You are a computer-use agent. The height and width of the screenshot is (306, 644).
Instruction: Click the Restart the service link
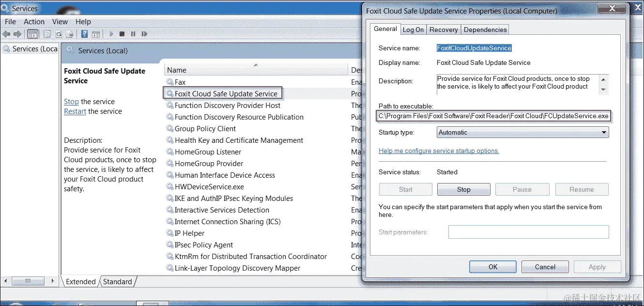click(x=75, y=111)
